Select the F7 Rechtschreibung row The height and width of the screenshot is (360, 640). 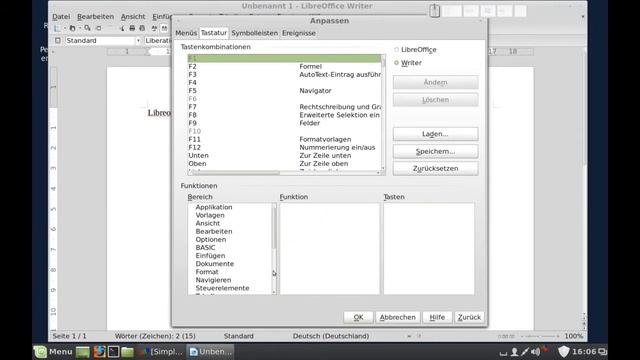coord(284,107)
